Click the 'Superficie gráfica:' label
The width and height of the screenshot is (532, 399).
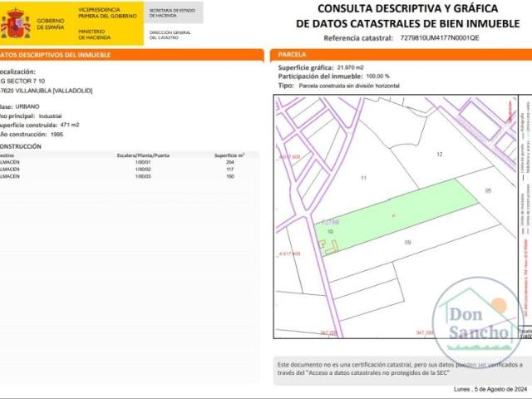[x=306, y=67]
